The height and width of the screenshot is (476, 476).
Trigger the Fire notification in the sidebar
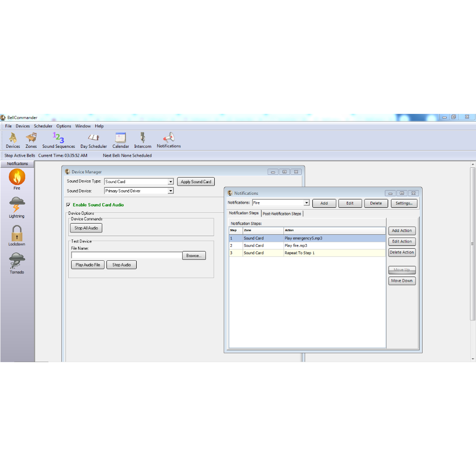[x=17, y=178]
